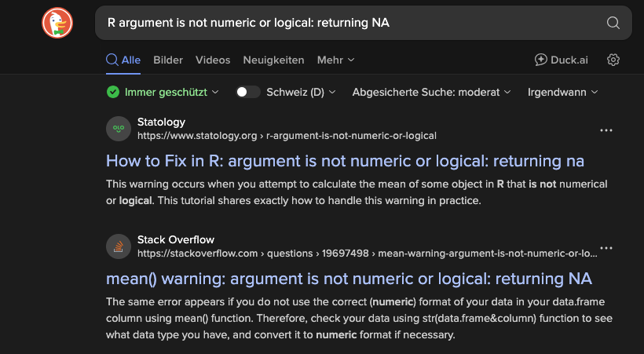Open Duck.ai chat
The height and width of the screenshot is (354, 644).
[561, 60]
